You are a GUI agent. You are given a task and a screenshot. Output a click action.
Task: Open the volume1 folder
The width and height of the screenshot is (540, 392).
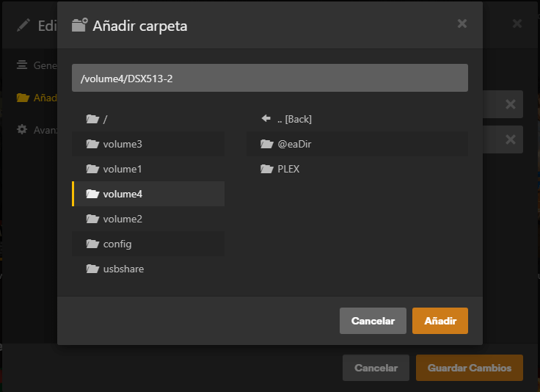148,169
